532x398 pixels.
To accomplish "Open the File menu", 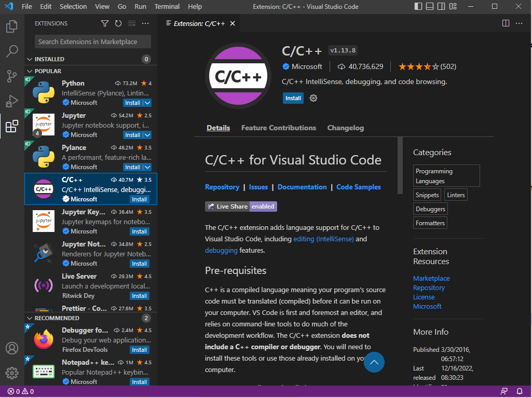I will [26, 6].
